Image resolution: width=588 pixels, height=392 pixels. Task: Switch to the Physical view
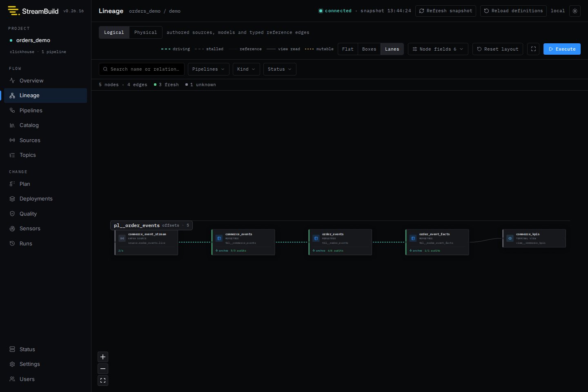coord(145,32)
